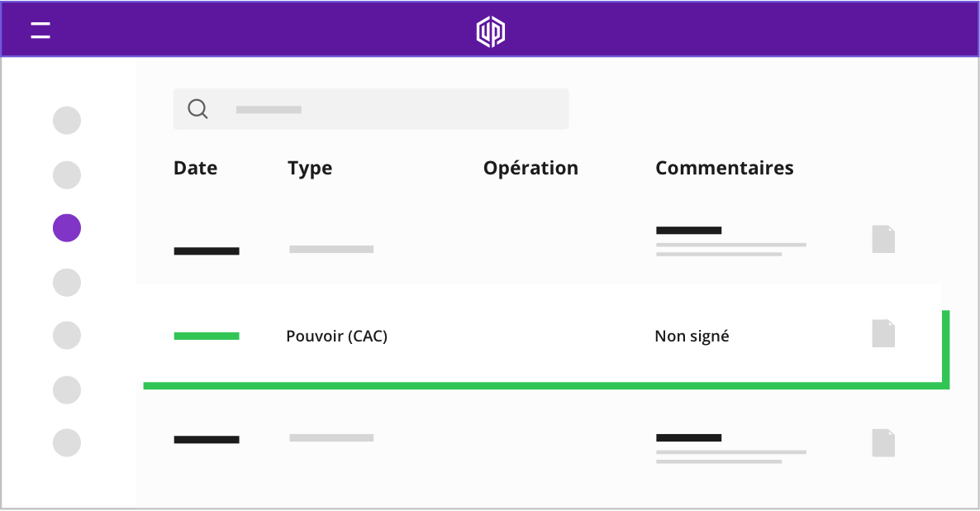This screenshot has width=980, height=511.
Task: Click the UP hexagon logo
Action: tap(491, 31)
